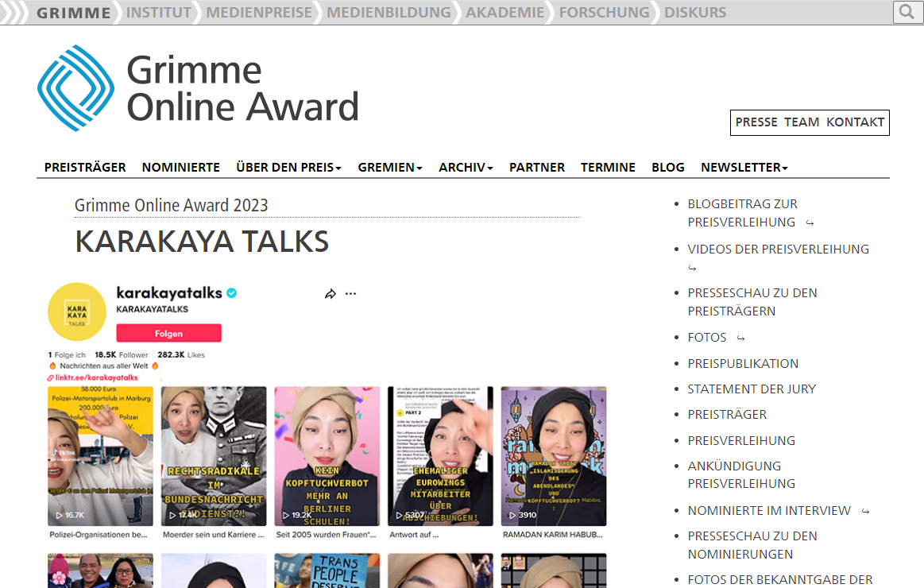This screenshot has height=588, width=924.
Task: Go to Medienpreise in top bar
Action: click(259, 13)
